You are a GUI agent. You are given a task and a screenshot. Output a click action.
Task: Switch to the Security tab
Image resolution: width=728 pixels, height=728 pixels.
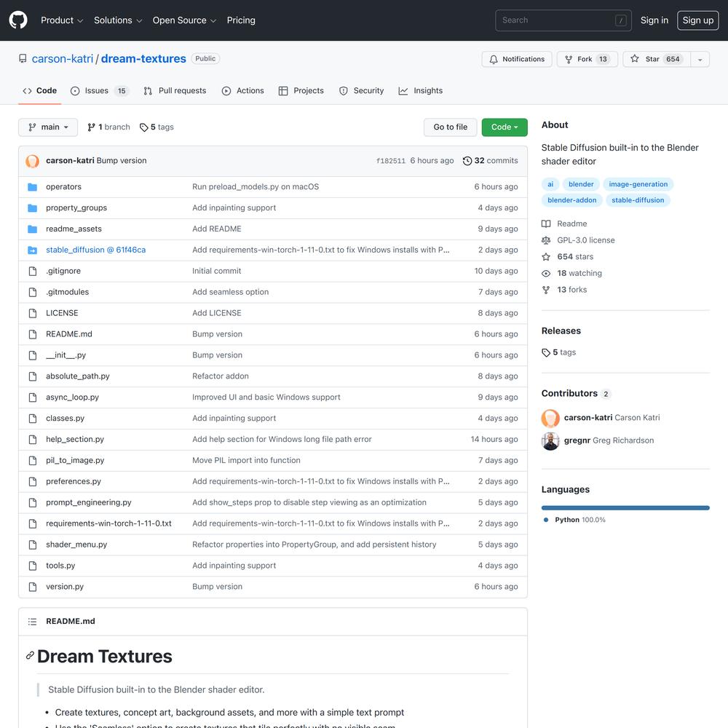pyautogui.click(x=362, y=90)
